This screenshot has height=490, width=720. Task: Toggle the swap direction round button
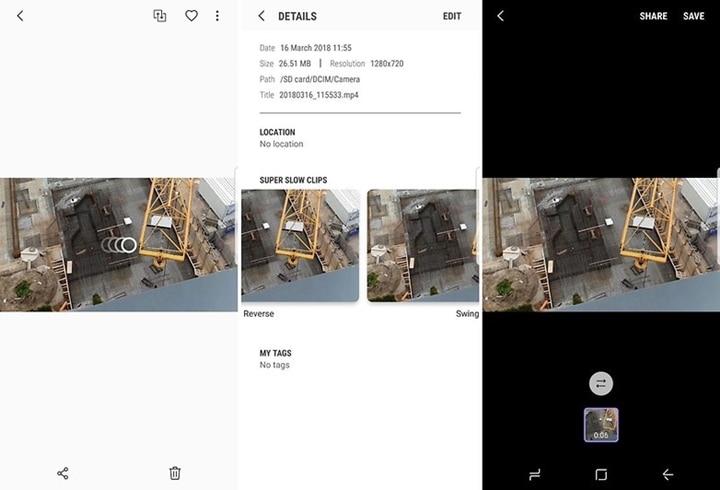[601, 383]
